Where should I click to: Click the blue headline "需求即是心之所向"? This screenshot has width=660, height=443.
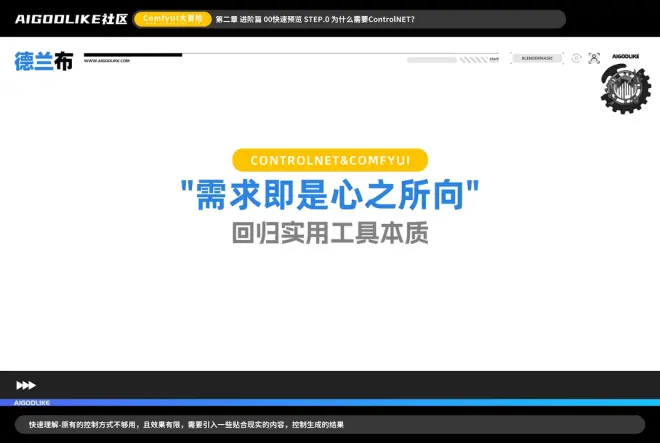329,197
